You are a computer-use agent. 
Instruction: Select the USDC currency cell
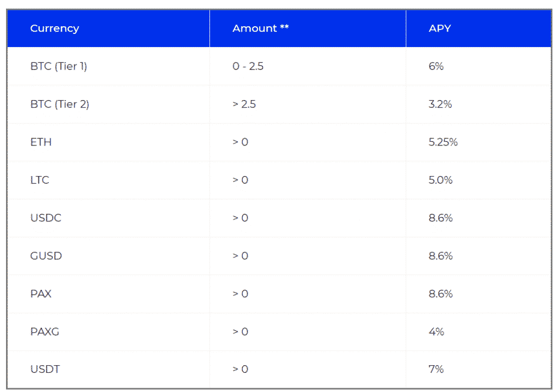[46, 218]
